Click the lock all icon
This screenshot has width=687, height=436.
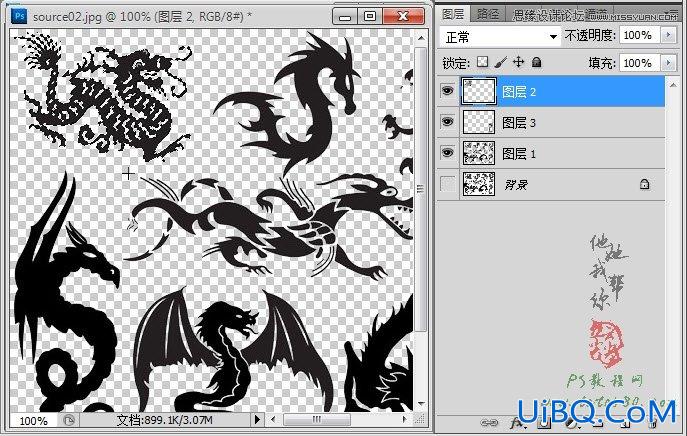[536, 62]
